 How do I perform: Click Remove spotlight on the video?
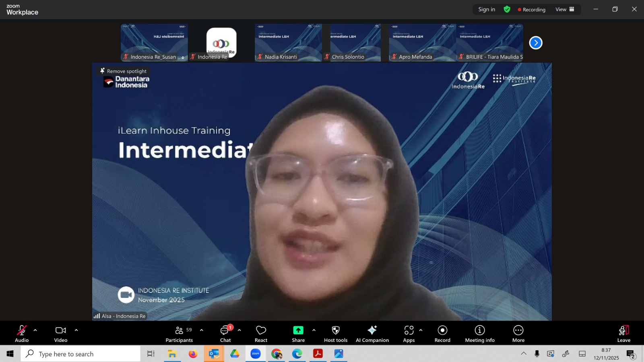pyautogui.click(x=123, y=71)
